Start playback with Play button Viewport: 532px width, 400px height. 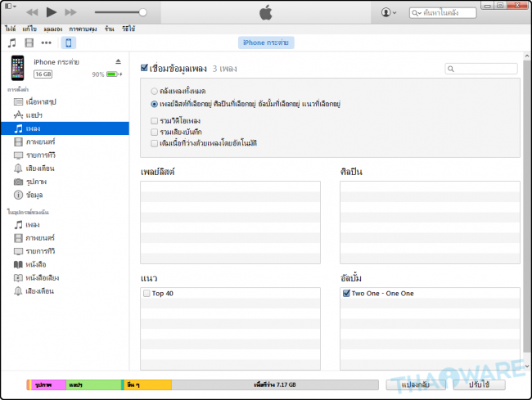click(52, 12)
